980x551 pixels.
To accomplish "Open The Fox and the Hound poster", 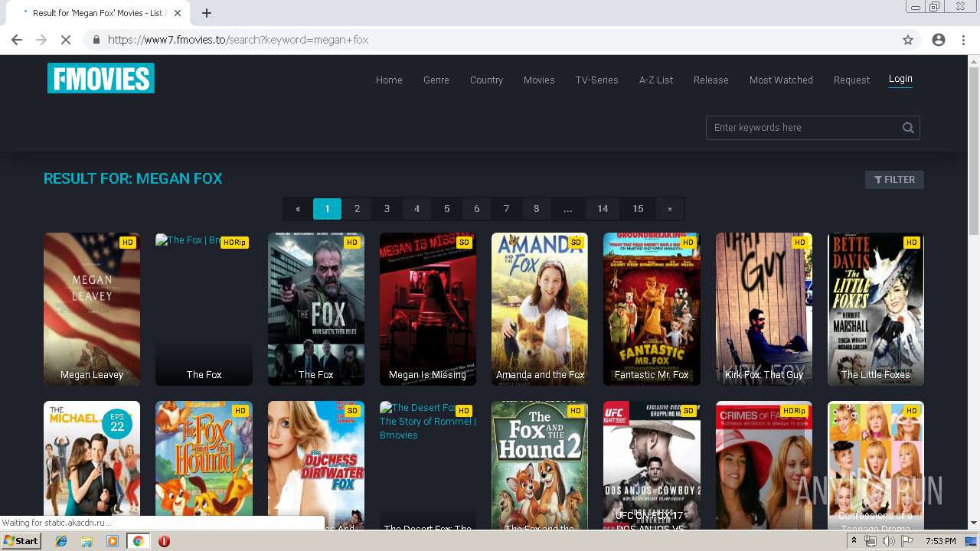I will 204,465.
